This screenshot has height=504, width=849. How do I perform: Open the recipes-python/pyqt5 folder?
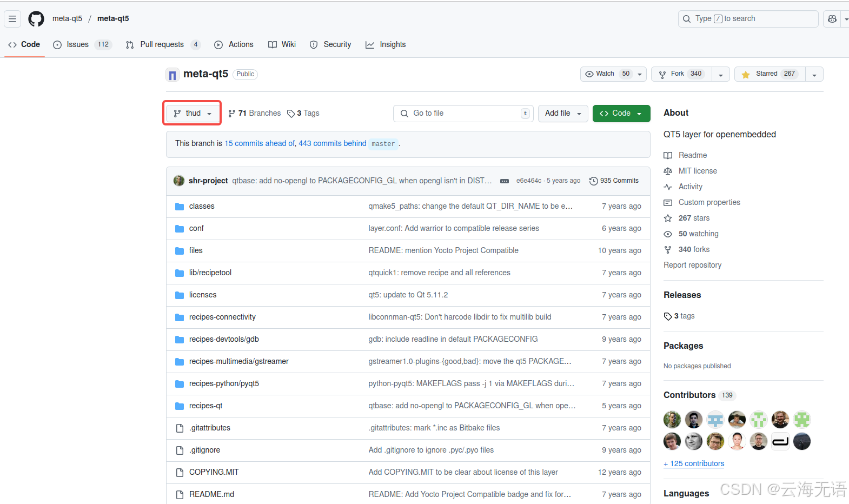[x=224, y=383]
